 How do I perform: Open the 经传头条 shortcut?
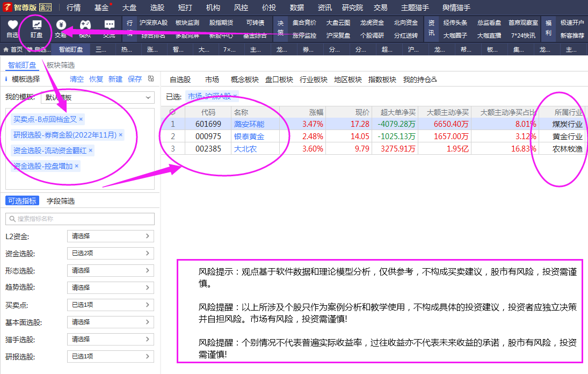455,23
